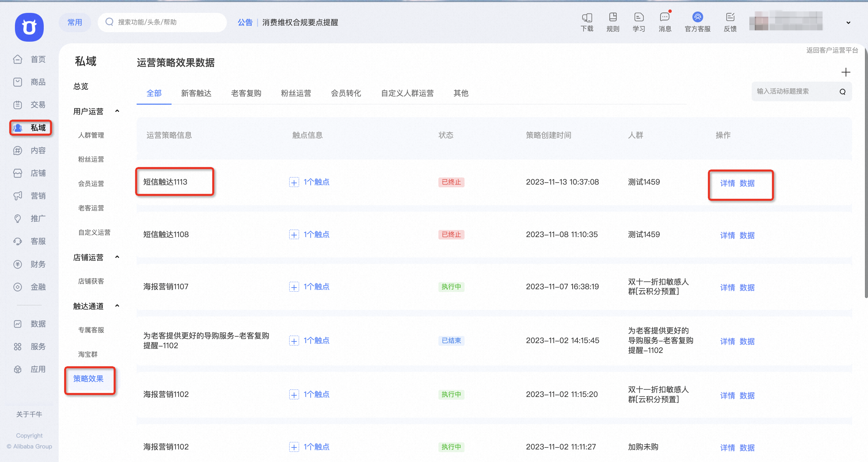Open 淘宝群 in the submenu
The width and height of the screenshot is (868, 462).
88,354
